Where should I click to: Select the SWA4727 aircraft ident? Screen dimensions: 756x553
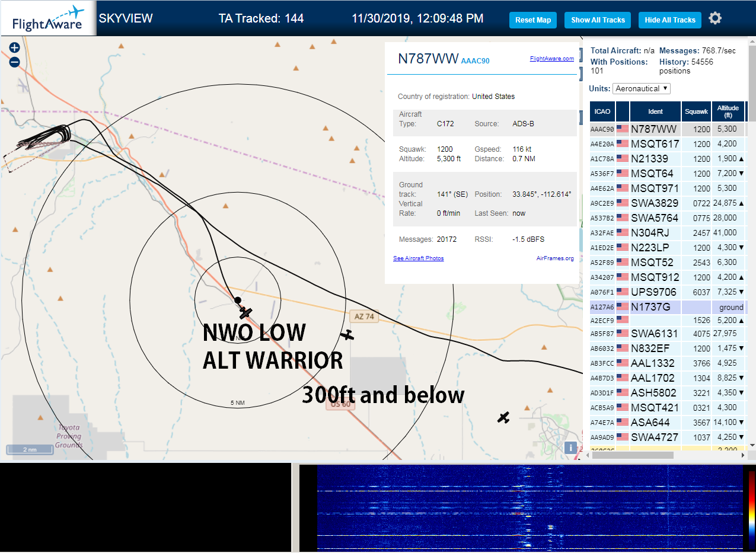point(655,437)
